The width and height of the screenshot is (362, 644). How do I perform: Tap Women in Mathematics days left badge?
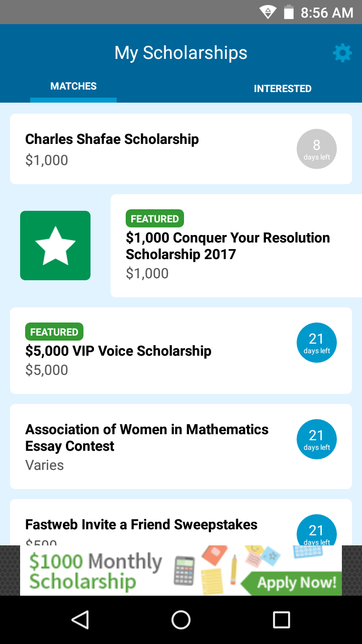(317, 439)
